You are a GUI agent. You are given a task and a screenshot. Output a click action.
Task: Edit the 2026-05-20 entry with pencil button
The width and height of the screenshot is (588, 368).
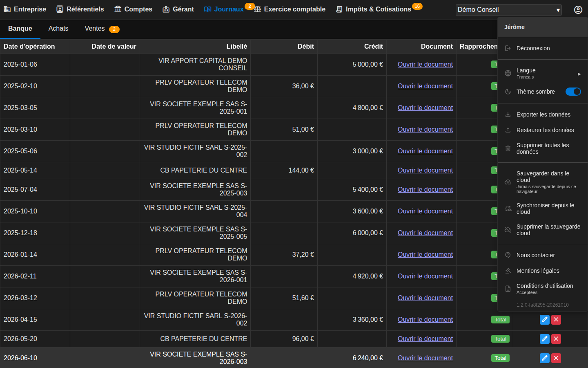click(x=545, y=339)
